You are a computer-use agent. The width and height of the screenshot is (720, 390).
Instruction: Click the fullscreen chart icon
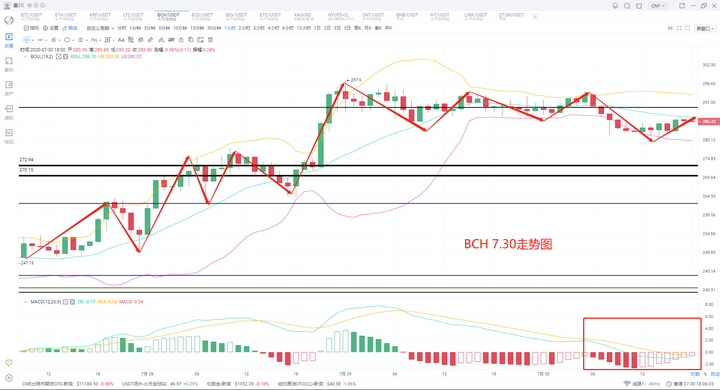click(x=679, y=28)
